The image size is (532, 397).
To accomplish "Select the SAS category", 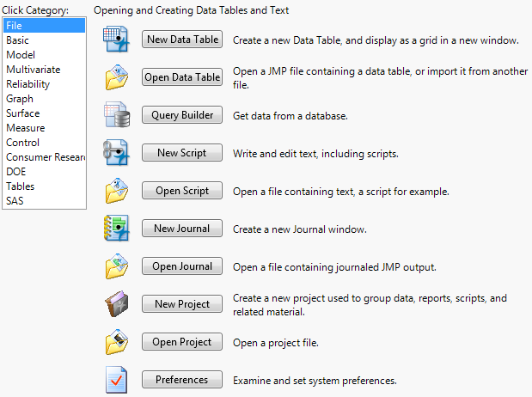I will 15,201.
